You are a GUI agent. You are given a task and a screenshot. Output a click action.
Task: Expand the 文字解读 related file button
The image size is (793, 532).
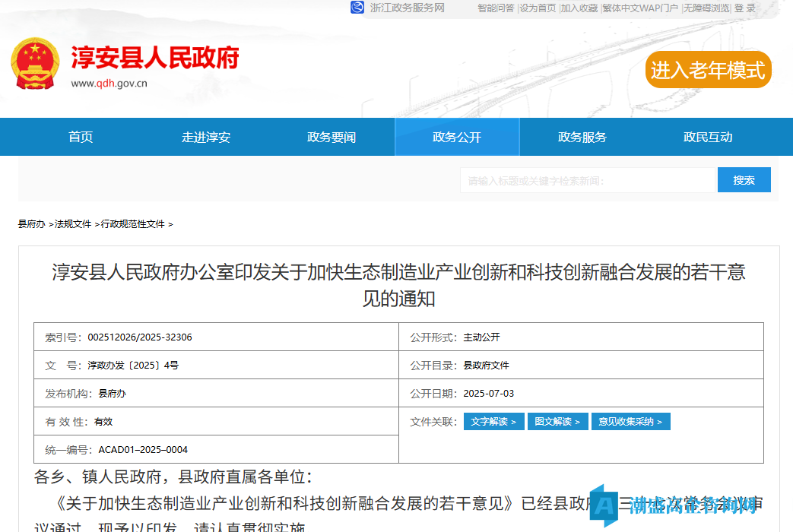pyautogui.click(x=493, y=421)
